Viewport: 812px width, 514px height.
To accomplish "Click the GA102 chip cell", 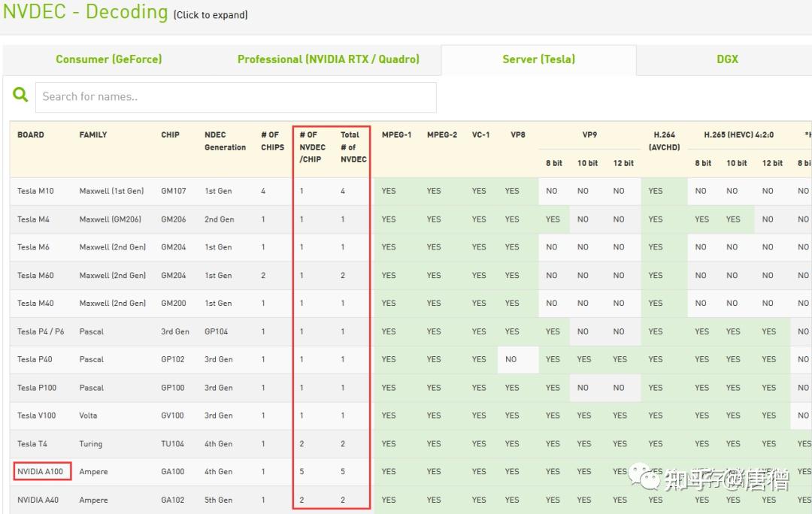I will point(172,500).
